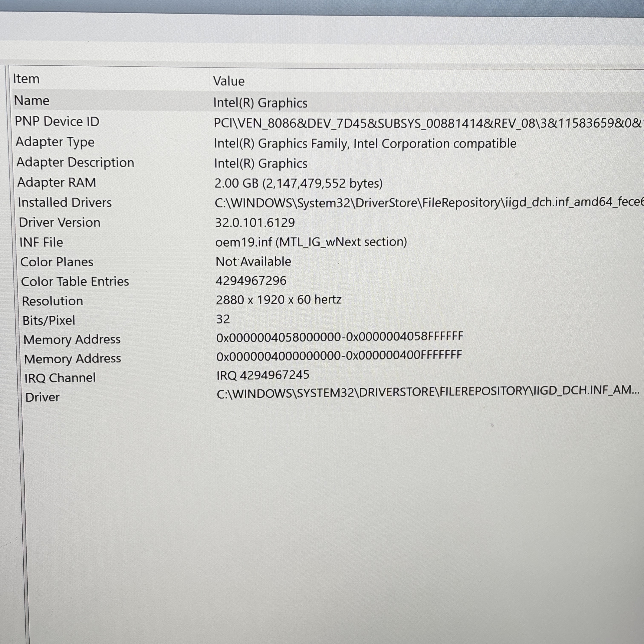Screen dimensions: 644x644
Task: Select the Resolution row
Action: click(x=53, y=301)
